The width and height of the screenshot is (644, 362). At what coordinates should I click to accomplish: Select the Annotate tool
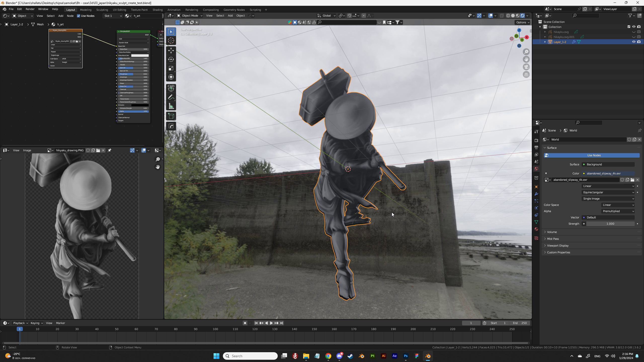click(171, 97)
